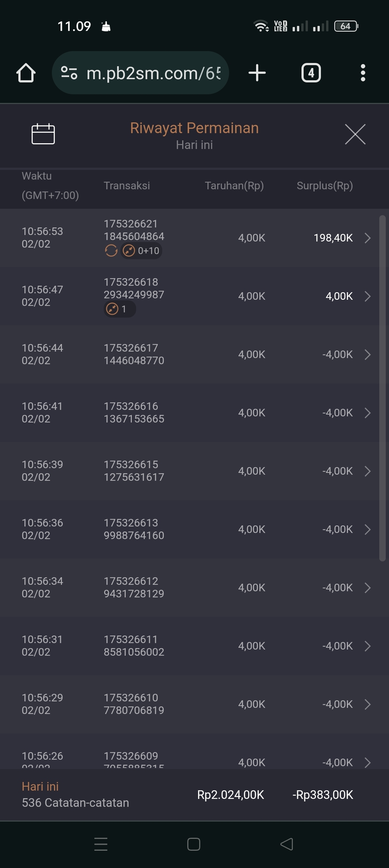Expand the 198,40K surplus record details
This screenshot has height=868, width=389.
(367, 238)
